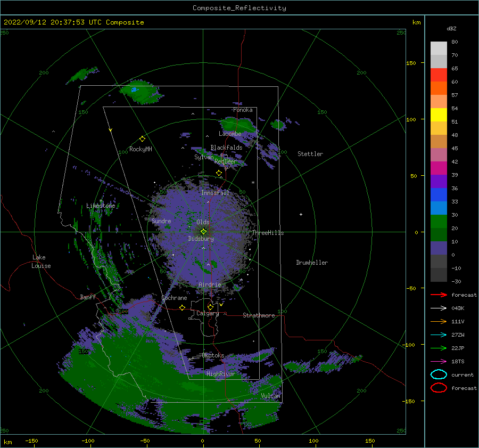Click the green 22JP arrow icon
479x448 pixels.
pyautogui.click(x=439, y=348)
